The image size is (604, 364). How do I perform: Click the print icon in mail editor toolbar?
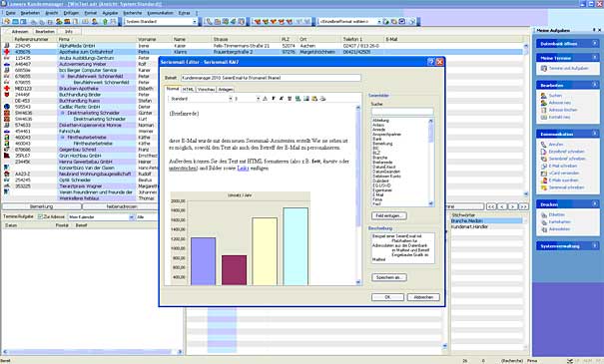pos(322,99)
